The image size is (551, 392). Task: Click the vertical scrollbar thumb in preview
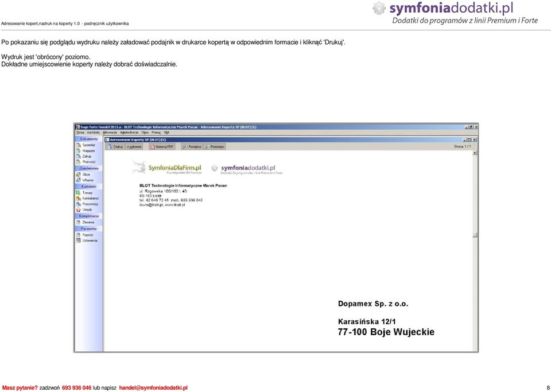pyautogui.click(x=475, y=235)
